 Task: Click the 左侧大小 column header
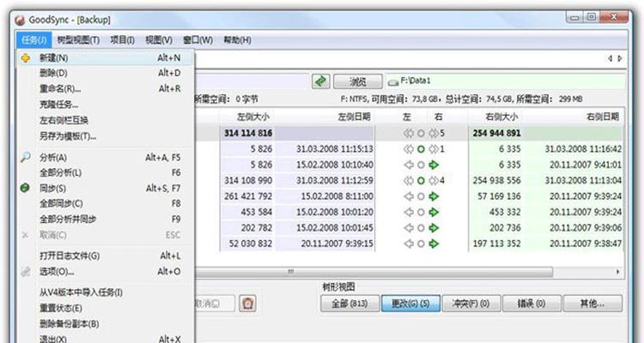[253, 117]
